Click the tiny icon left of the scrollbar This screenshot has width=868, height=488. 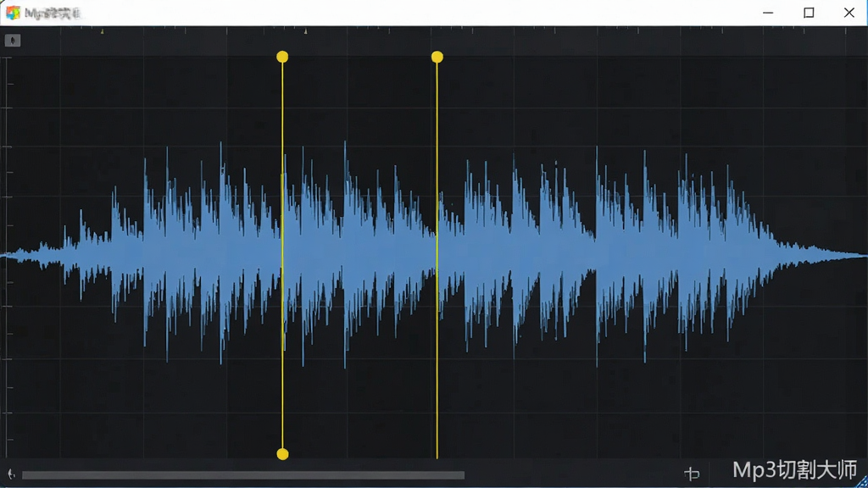(x=11, y=474)
